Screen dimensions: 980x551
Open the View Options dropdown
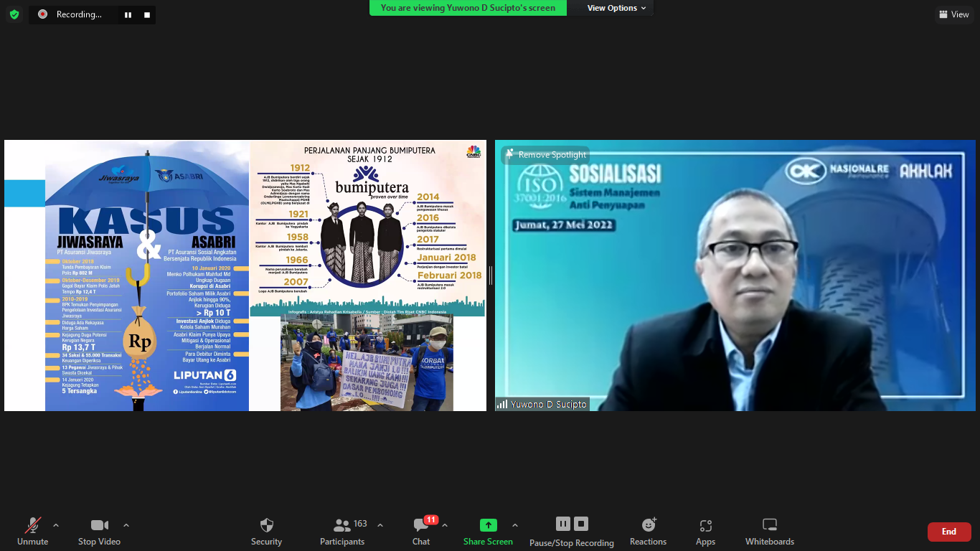pyautogui.click(x=616, y=8)
